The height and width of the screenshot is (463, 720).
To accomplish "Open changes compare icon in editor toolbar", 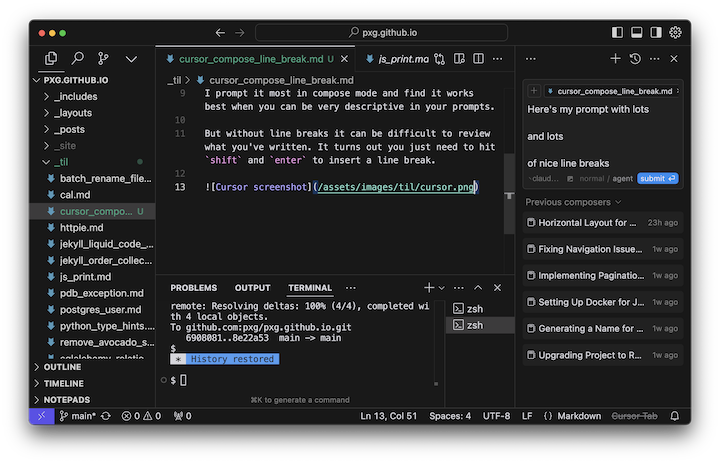I will 439,59.
